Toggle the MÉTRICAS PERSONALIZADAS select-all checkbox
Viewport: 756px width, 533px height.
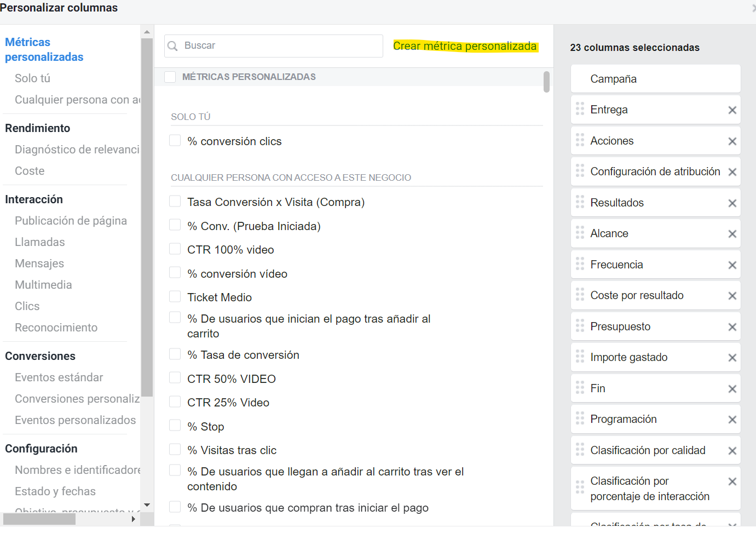(170, 77)
